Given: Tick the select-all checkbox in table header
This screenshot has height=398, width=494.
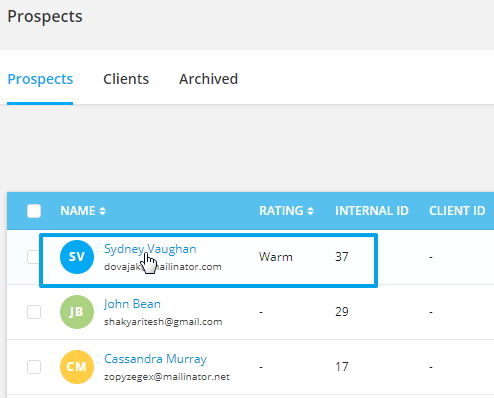Looking at the screenshot, I should [x=34, y=211].
